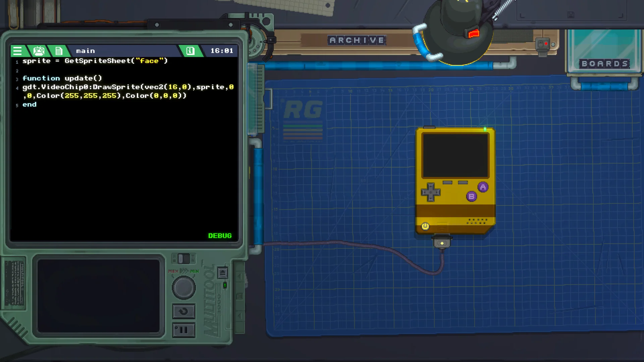Click the eject button on the multitool
This screenshot has height=362, width=644.
tap(222, 273)
